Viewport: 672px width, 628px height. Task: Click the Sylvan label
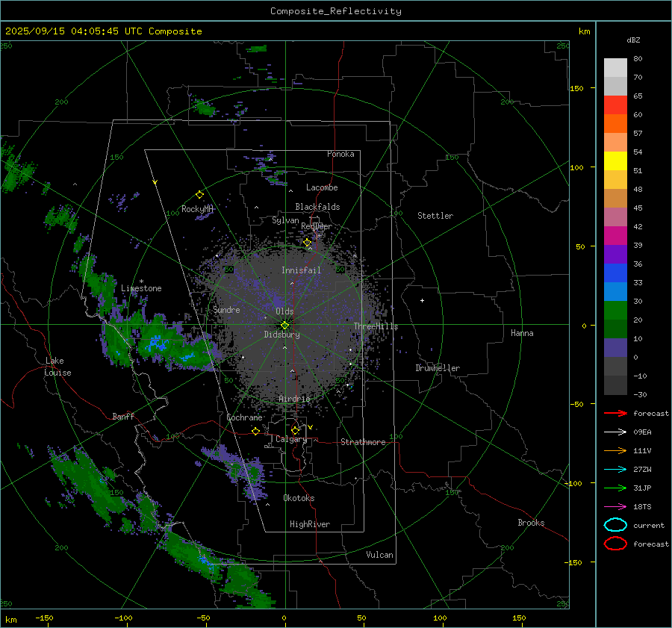coord(285,220)
